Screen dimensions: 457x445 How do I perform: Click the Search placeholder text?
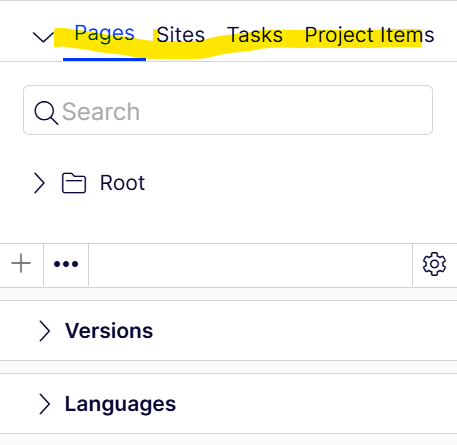coord(101,111)
